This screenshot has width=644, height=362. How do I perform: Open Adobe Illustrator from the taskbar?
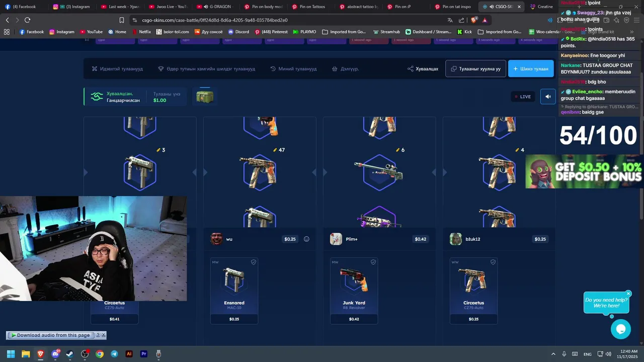pos(129,354)
